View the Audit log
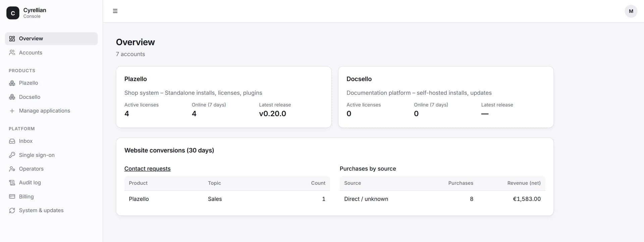 51,183
